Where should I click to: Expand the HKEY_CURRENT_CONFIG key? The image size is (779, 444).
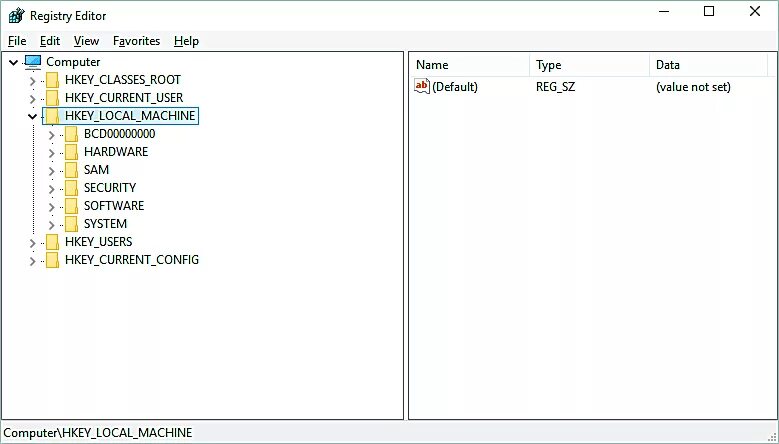point(33,260)
